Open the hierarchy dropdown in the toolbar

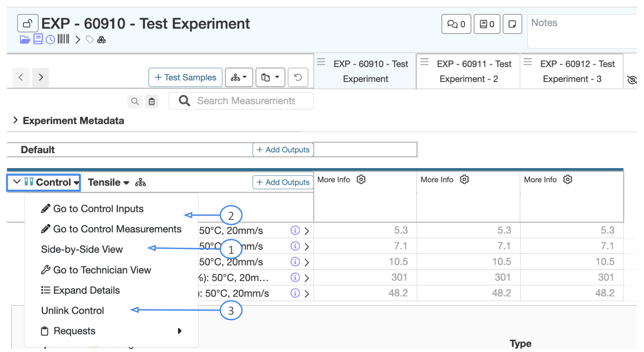click(239, 77)
